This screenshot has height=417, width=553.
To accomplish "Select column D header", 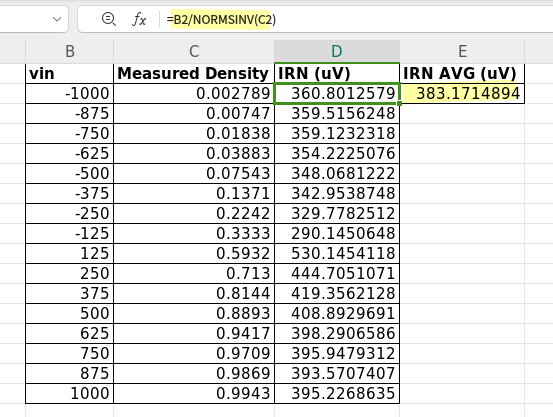I will tap(337, 52).
